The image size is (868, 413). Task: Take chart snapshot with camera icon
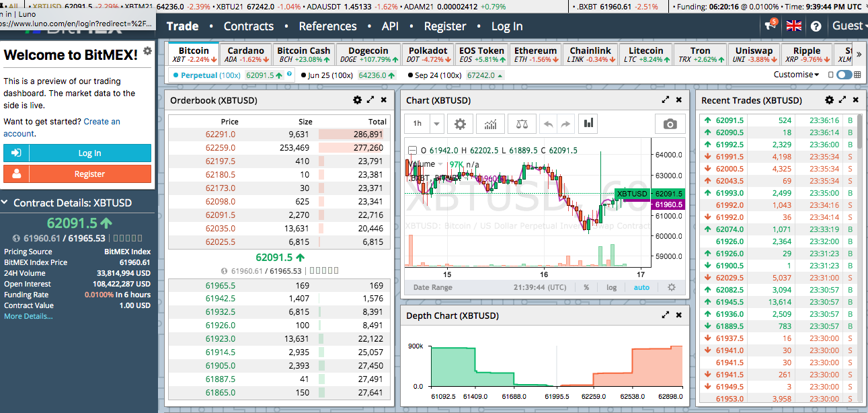tap(670, 124)
